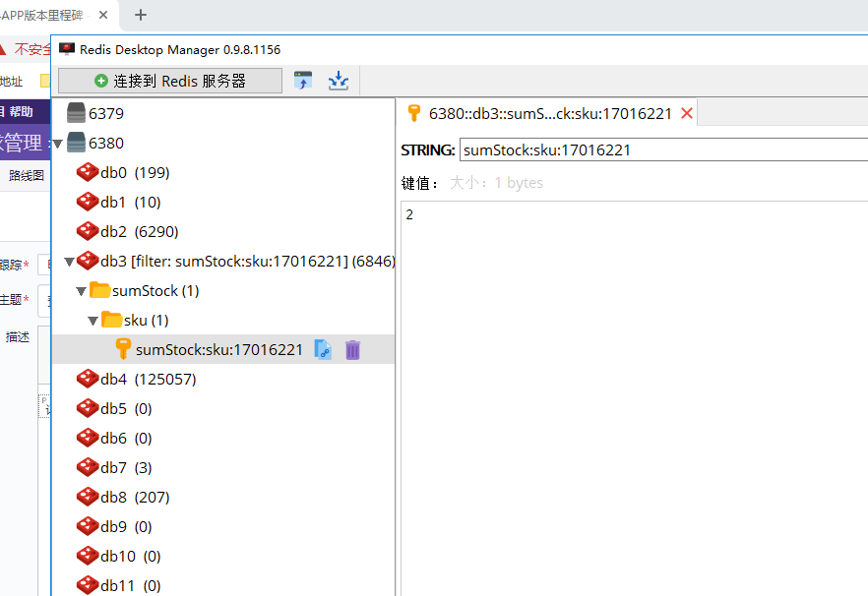Image resolution: width=868 pixels, height=596 pixels.
Task: Click the 大小: 1 bytes size text
Action: tap(496, 183)
